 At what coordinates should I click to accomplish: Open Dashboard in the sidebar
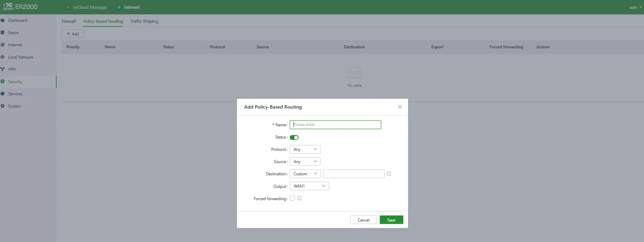click(x=28, y=20)
